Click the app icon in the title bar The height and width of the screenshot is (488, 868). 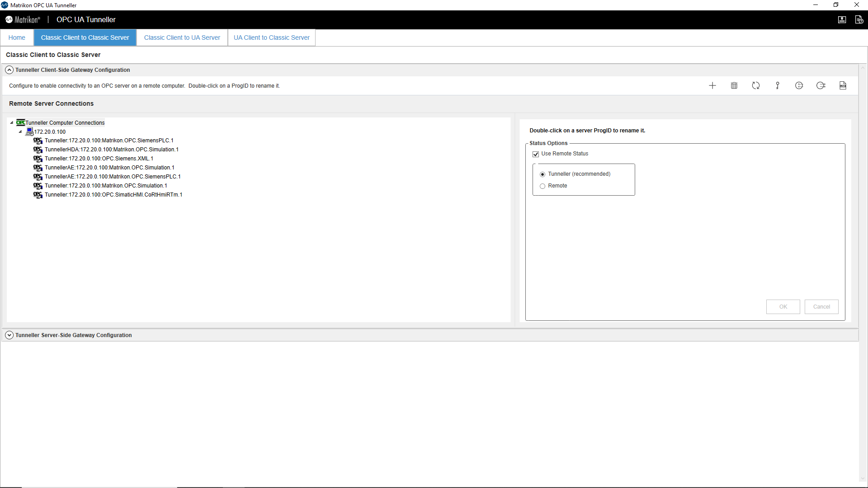click(5, 5)
